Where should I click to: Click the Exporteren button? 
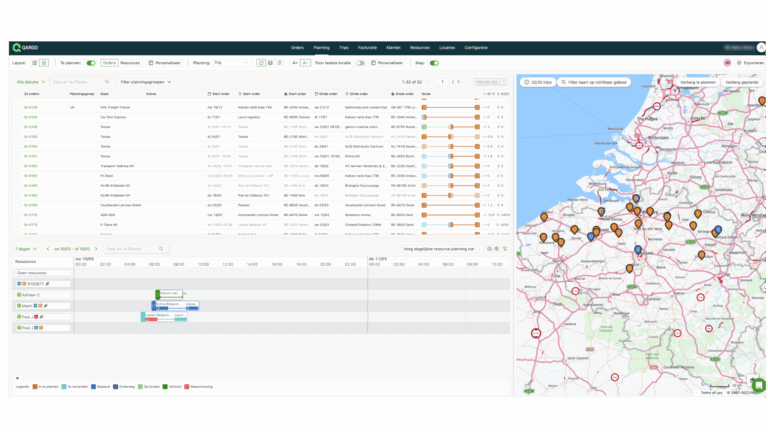[x=750, y=63]
